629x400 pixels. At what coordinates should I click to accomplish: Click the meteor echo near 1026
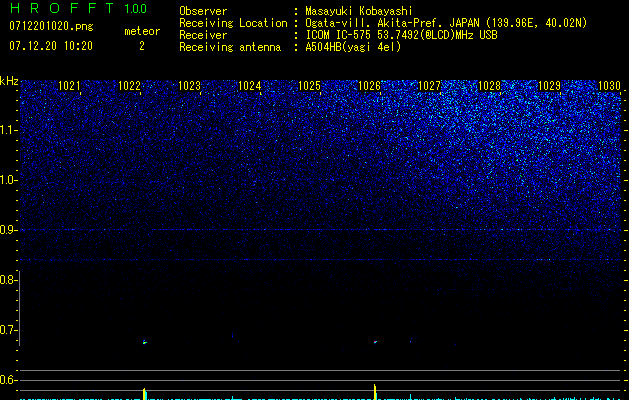(x=375, y=342)
